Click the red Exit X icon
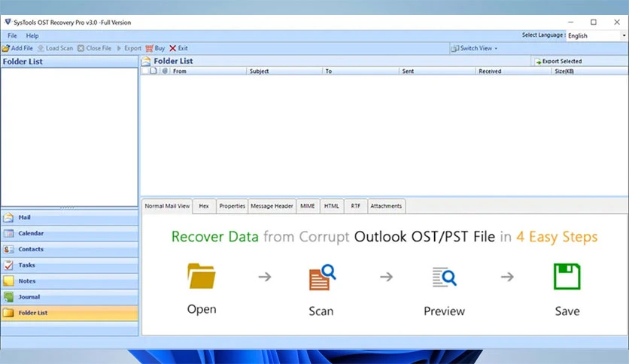 (172, 48)
